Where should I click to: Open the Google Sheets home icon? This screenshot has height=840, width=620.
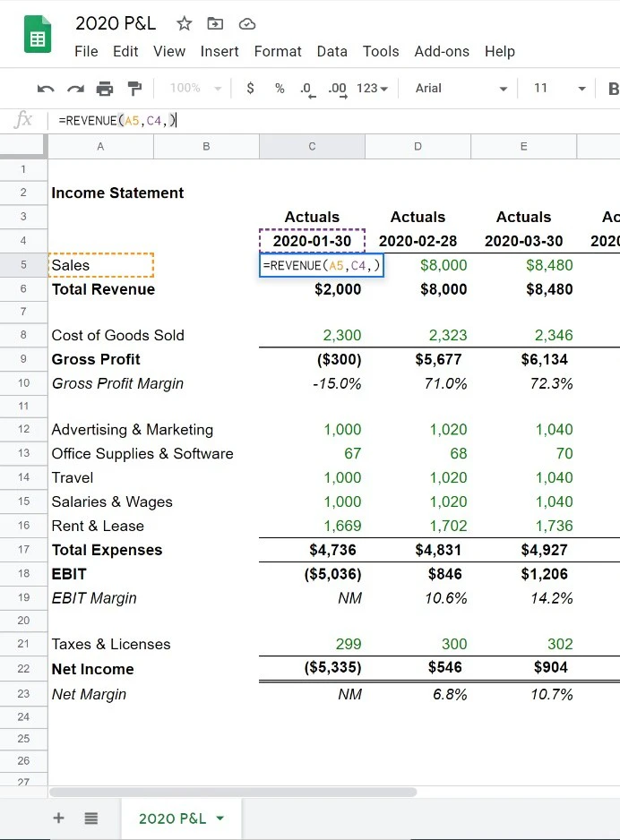click(x=38, y=35)
